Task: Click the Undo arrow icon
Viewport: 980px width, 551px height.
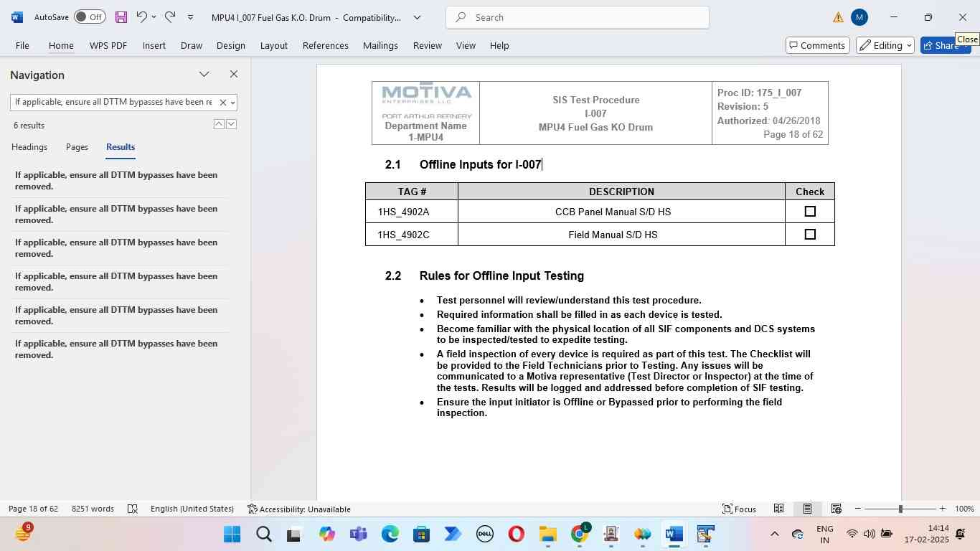Action: coord(141,17)
